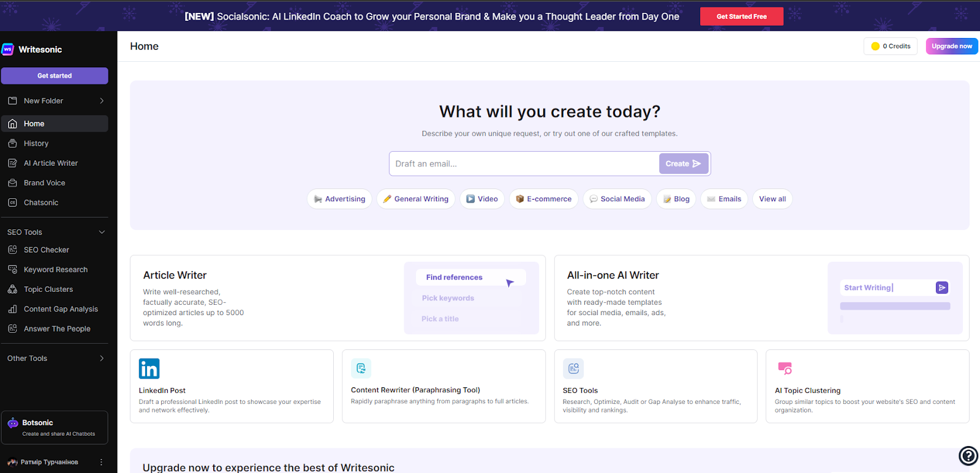Open Brand Voice in sidebar
The image size is (980, 473).
55,183
